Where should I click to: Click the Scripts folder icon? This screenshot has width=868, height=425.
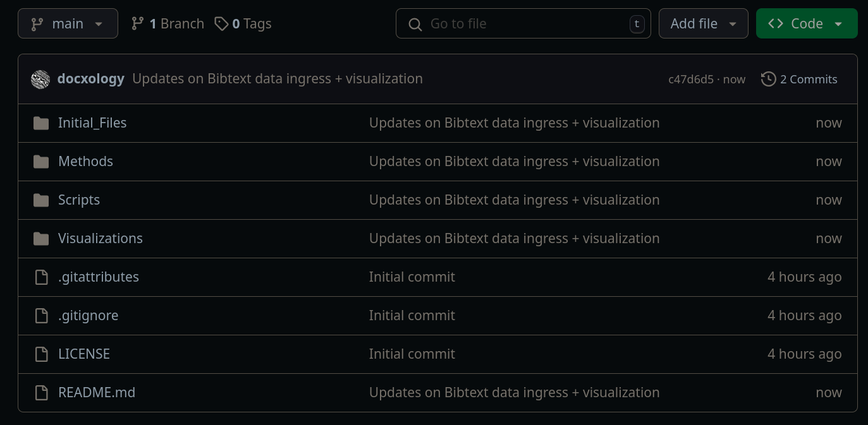pyautogui.click(x=41, y=200)
